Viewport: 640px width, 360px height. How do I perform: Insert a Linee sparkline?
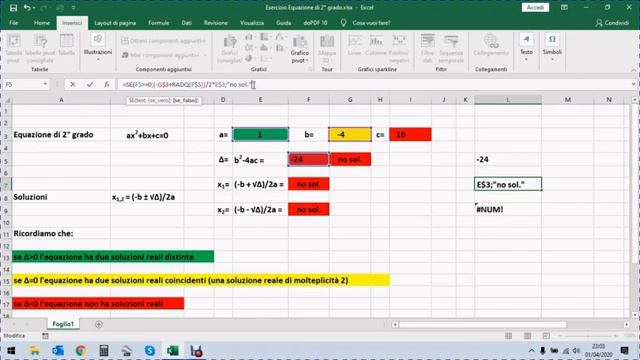(x=354, y=46)
